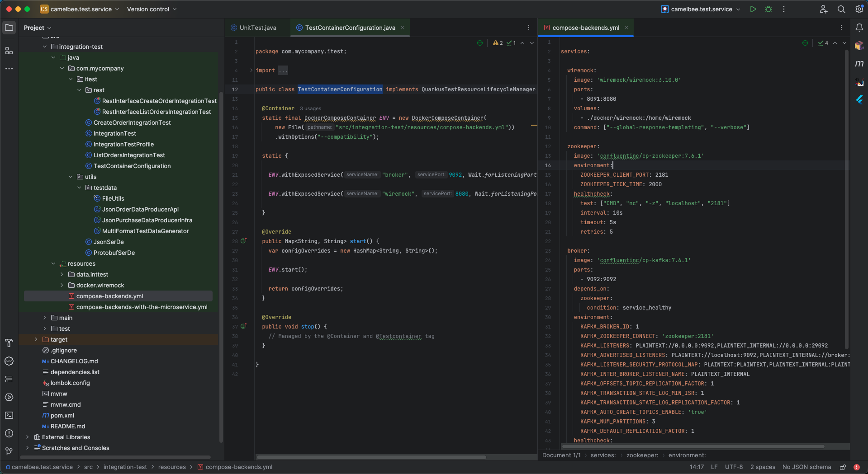The height and width of the screenshot is (474, 868).
Task: Open the Build tool window hammer icon
Action: [9, 343]
